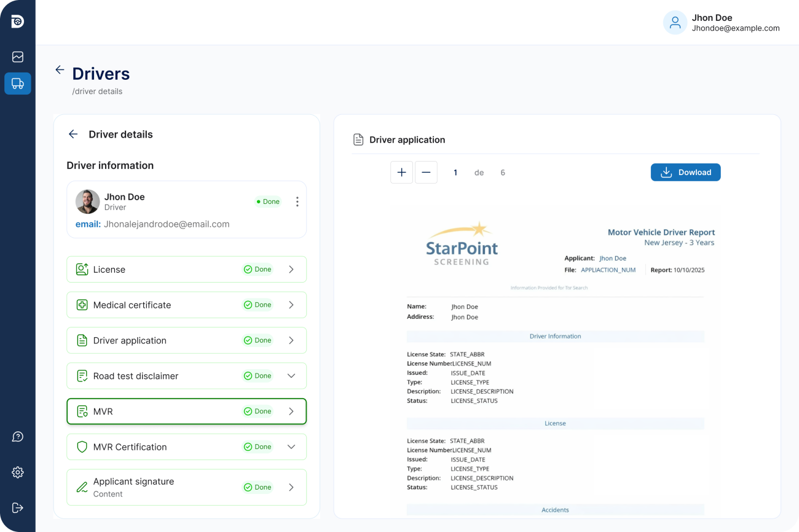Click the Jhon Doe profile avatar in header
Image resolution: width=799 pixels, height=532 pixels.
click(x=675, y=23)
